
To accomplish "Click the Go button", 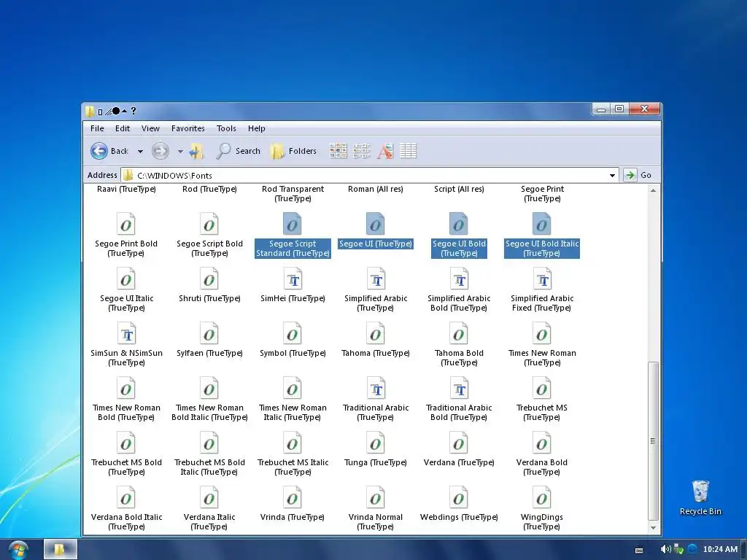I will click(638, 175).
